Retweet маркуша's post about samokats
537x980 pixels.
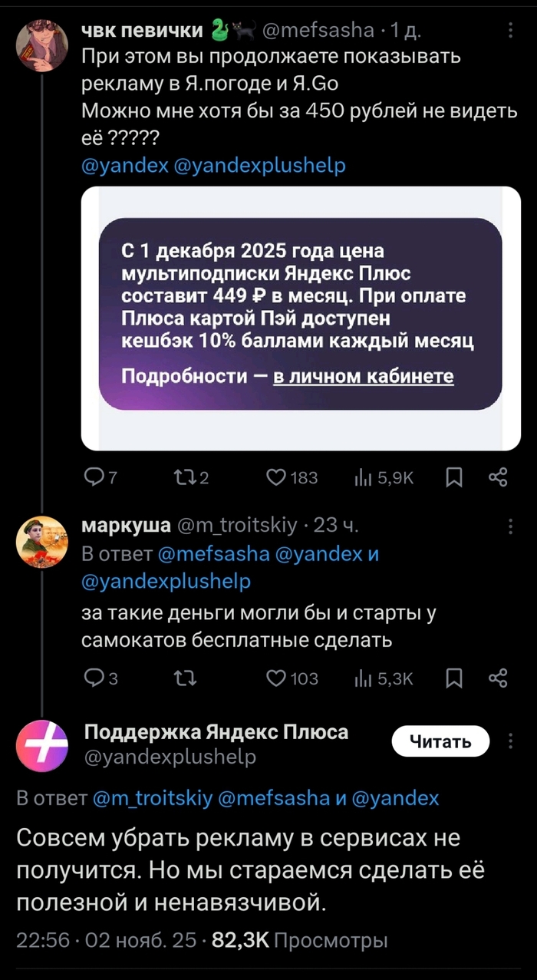184,678
